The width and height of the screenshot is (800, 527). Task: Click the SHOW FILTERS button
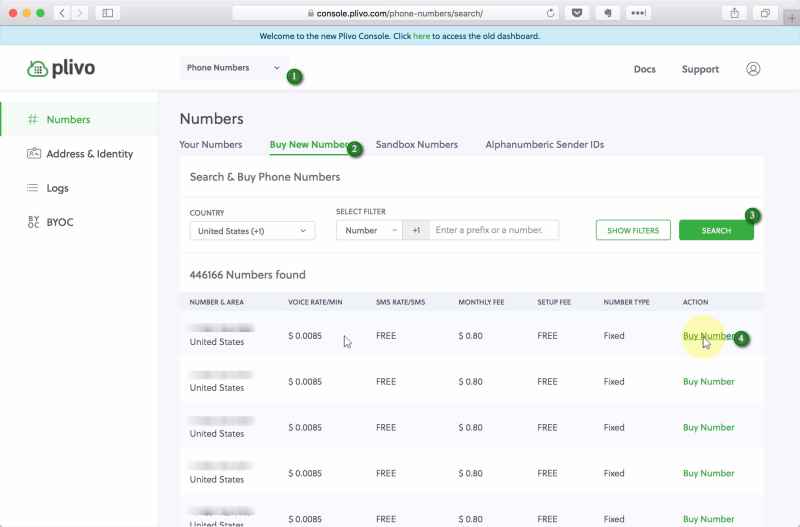coord(633,231)
